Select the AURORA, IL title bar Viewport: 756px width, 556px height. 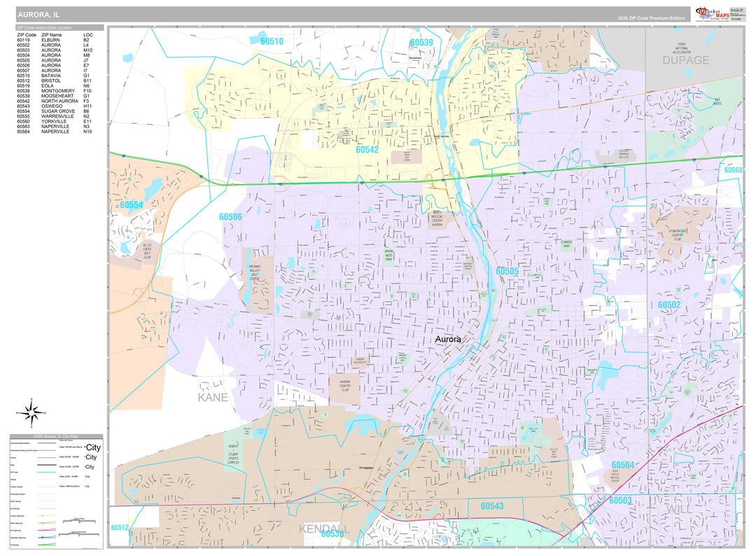[x=350, y=15]
